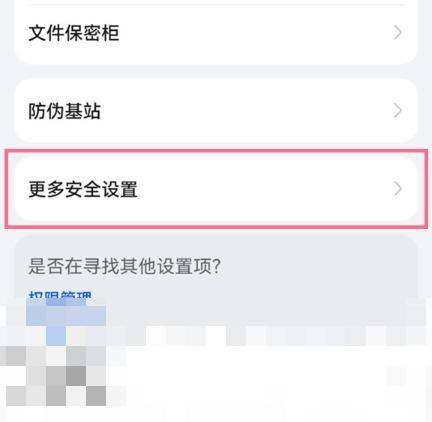The width and height of the screenshot is (432, 422).
Task: Expand 文件保密柜 via its right chevron
Action: [397, 33]
